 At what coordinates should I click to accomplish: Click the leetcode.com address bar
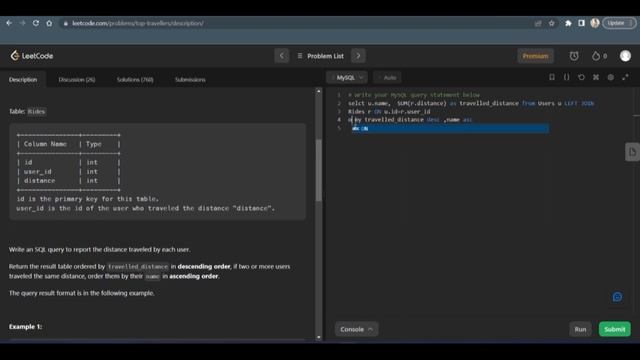[x=298, y=23]
